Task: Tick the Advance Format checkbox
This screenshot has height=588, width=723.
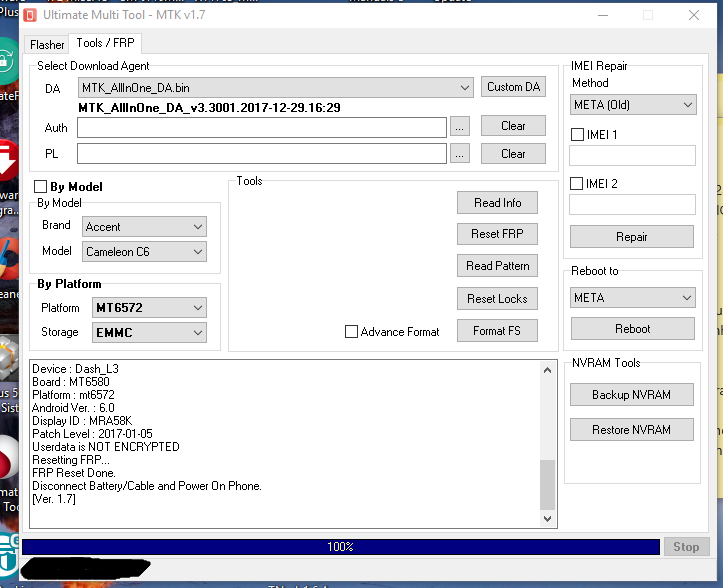Action: coord(351,332)
